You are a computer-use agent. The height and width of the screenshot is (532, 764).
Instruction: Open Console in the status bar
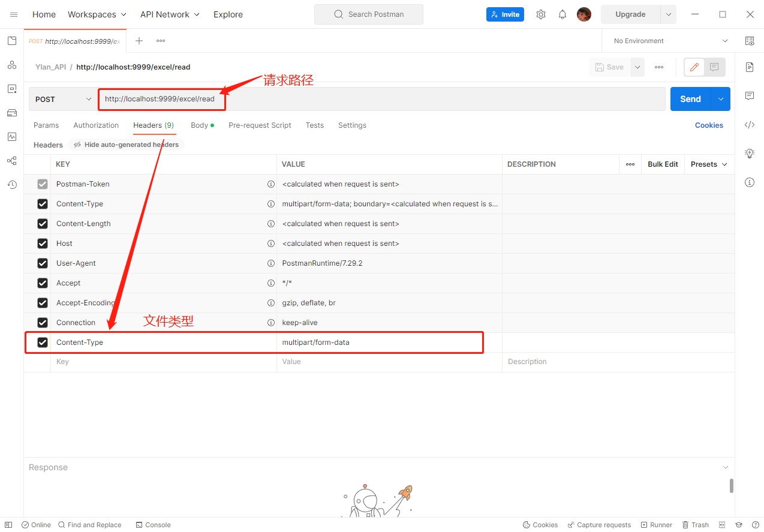tap(153, 525)
